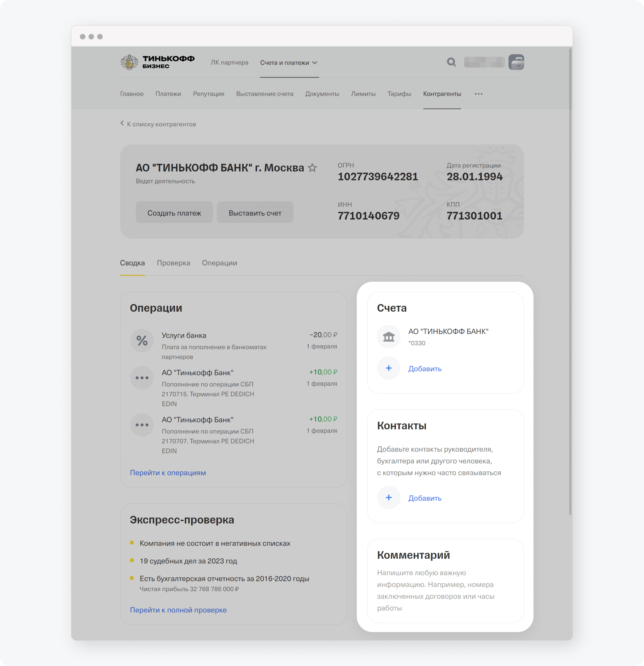Click the page vertical scrollbar
644x666 pixels.
[570, 282]
